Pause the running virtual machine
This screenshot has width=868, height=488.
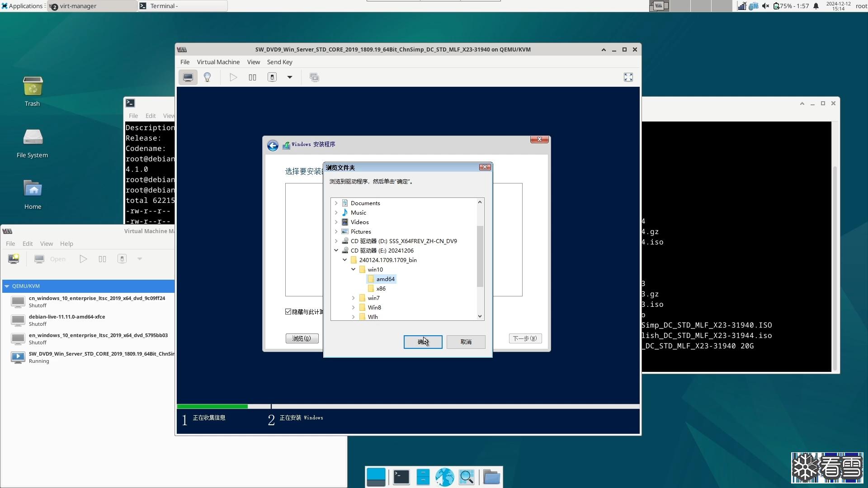[252, 77]
